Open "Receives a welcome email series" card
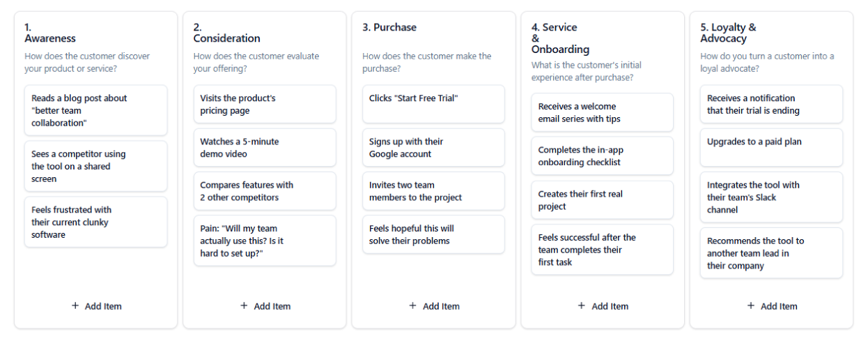Viewport: 868px width, 341px height. point(603,112)
